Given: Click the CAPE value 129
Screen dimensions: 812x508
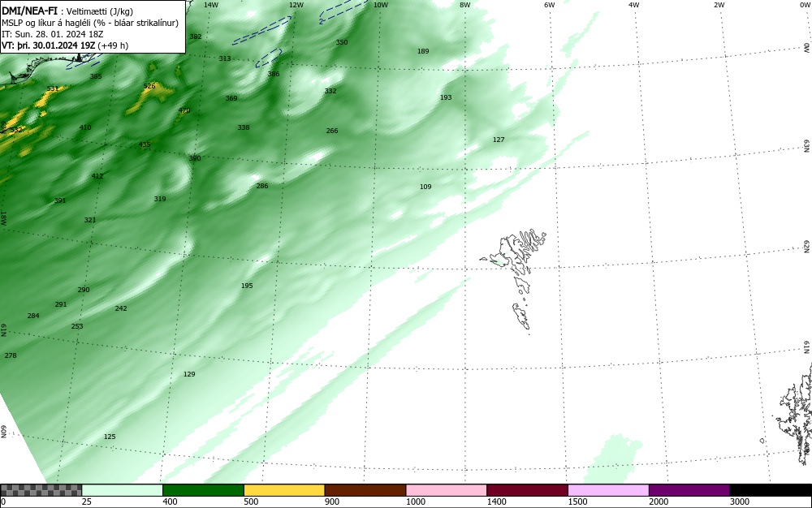Looking at the screenshot, I should (189, 374).
